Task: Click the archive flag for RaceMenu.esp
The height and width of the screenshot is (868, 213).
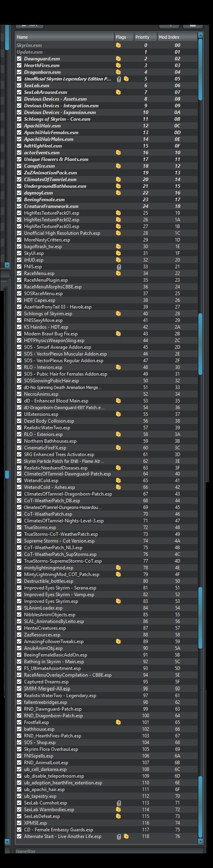Action: 118,273
